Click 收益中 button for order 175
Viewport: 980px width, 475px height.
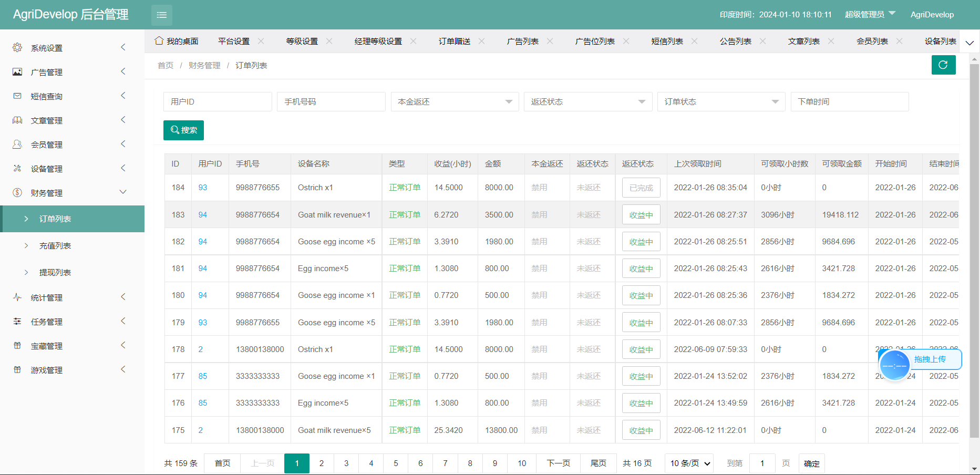click(x=641, y=430)
